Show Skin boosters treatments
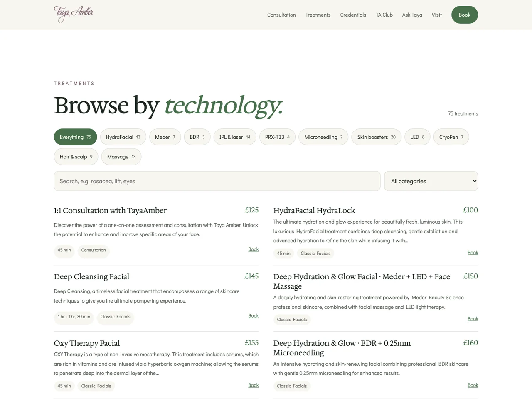The image size is (532, 399). pyautogui.click(x=377, y=137)
